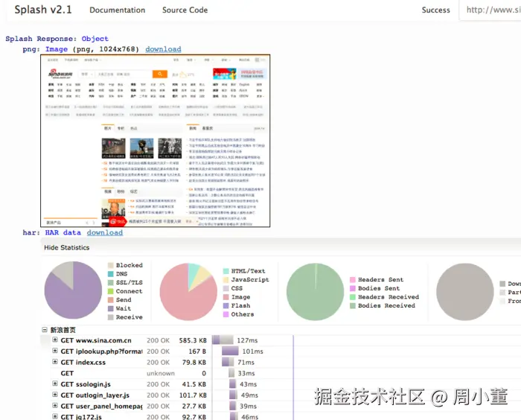This screenshot has width=521, height=420.
Task: Click the 127ms timeline bar
Action: click(223, 340)
